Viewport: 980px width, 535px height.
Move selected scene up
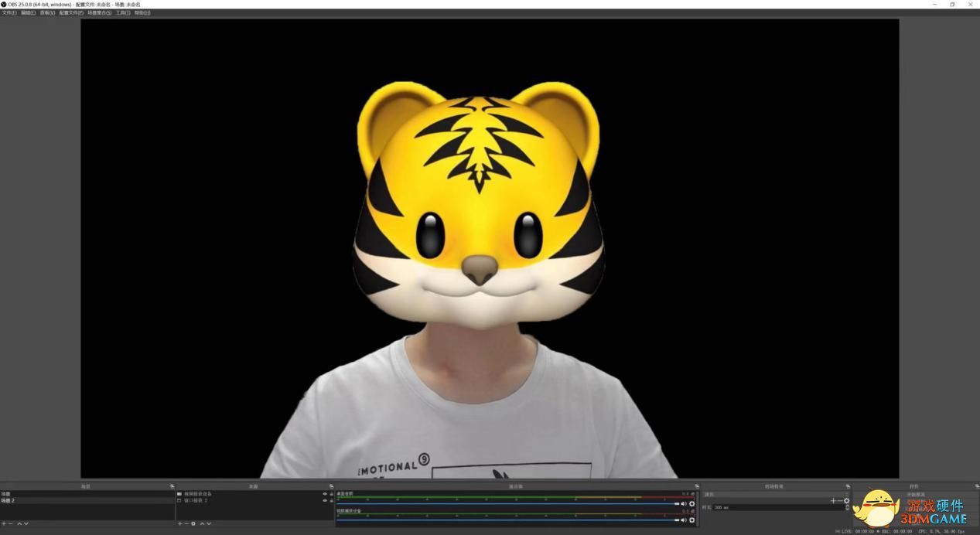click(19, 523)
